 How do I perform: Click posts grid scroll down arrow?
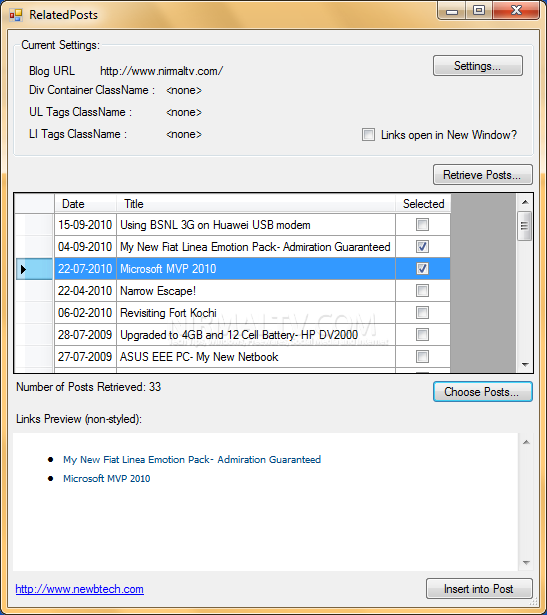(525, 365)
